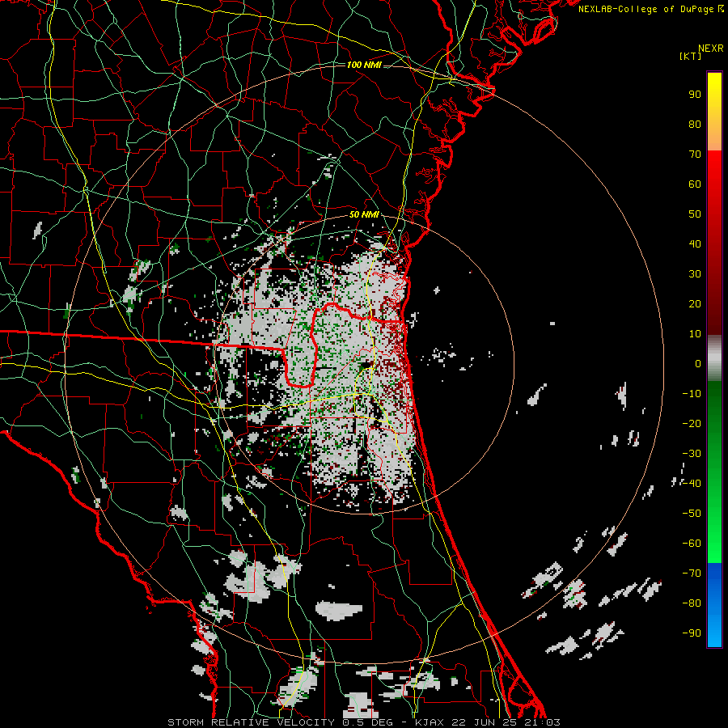The height and width of the screenshot is (728, 728).
Task: Click the -20 value on velocity scale
Action: click(x=692, y=423)
